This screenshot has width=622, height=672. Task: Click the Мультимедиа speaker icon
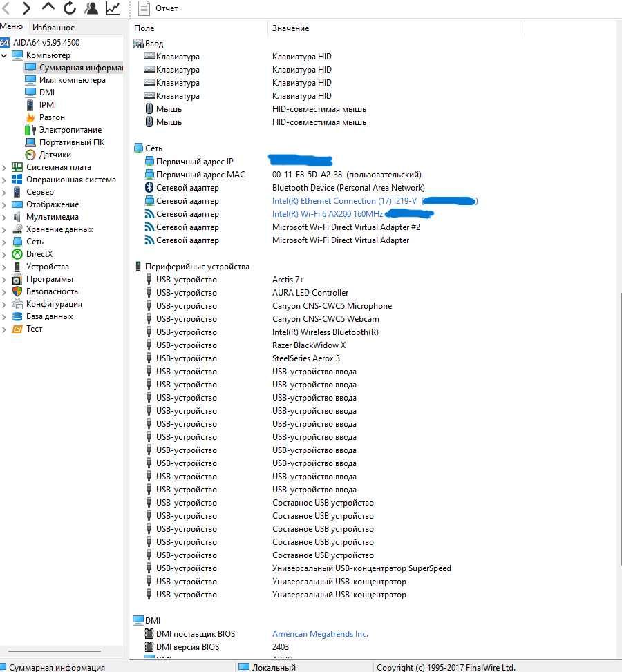click(x=17, y=217)
